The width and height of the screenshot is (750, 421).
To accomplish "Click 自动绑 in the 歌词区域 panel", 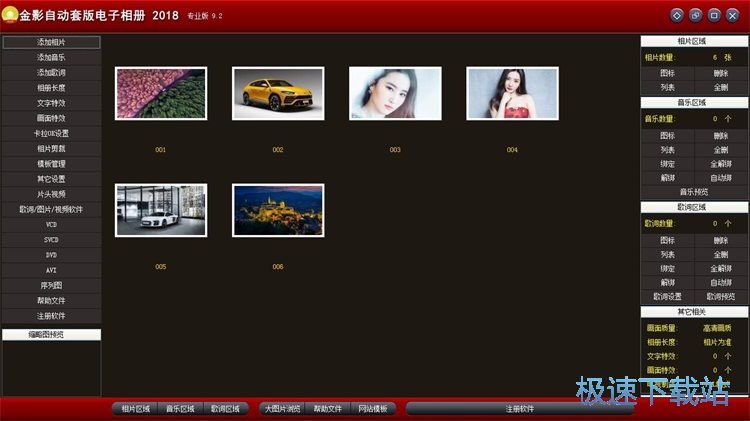I will [721, 283].
